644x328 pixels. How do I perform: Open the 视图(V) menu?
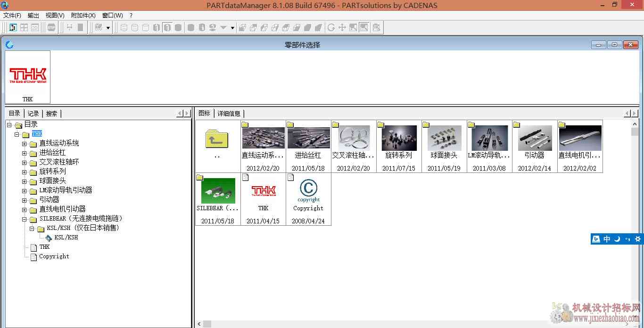tap(55, 16)
